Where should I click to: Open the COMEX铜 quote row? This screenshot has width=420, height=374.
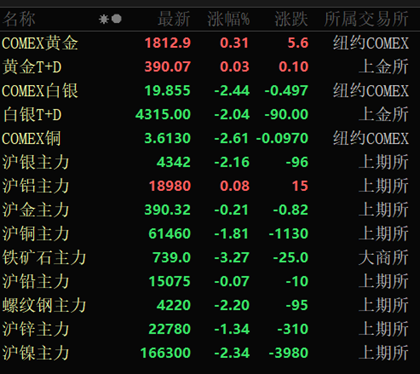[x=210, y=138]
